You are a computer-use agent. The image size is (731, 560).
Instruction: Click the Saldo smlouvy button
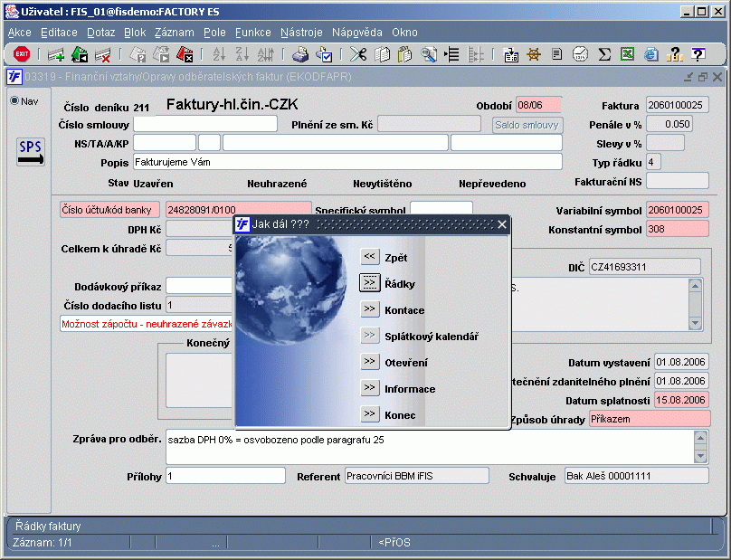coord(527,125)
